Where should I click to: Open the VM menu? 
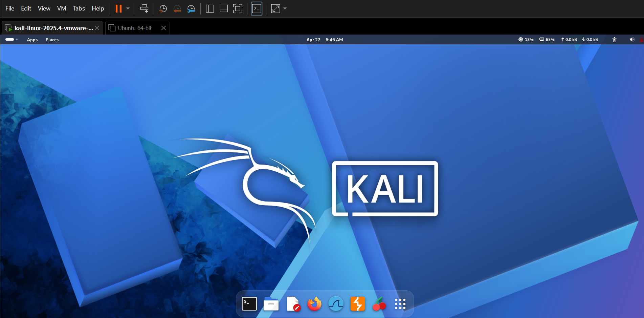[62, 8]
